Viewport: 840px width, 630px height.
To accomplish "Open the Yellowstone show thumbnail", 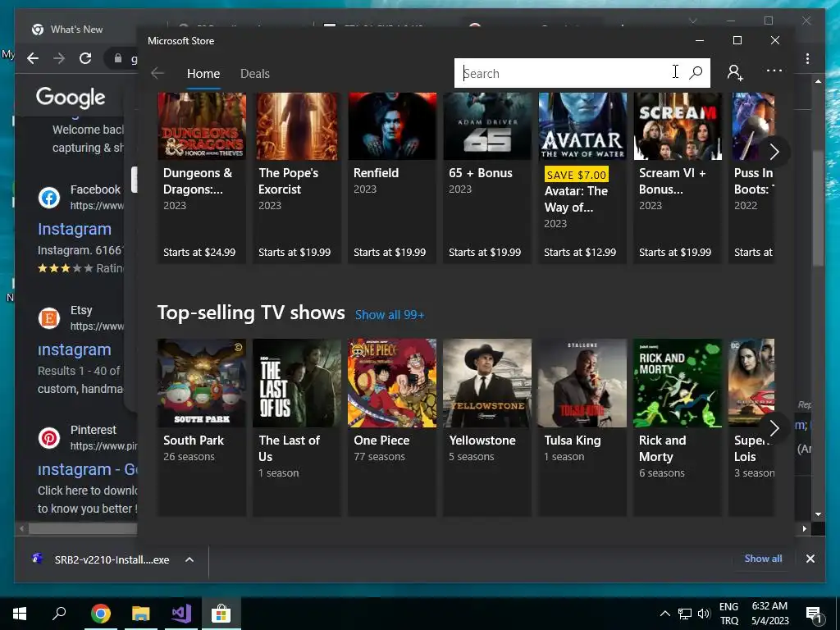I will pyautogui.click(x=487, y=383).
